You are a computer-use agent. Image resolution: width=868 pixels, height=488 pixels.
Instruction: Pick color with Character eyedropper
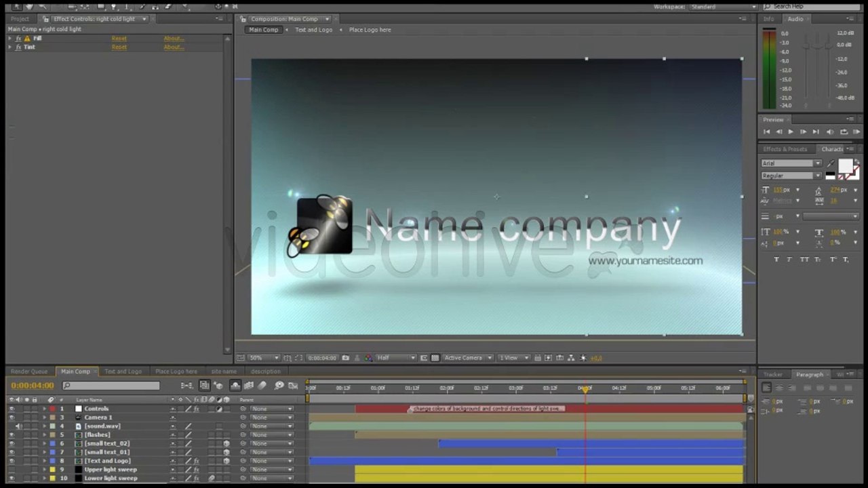click(x=831, y=163)
